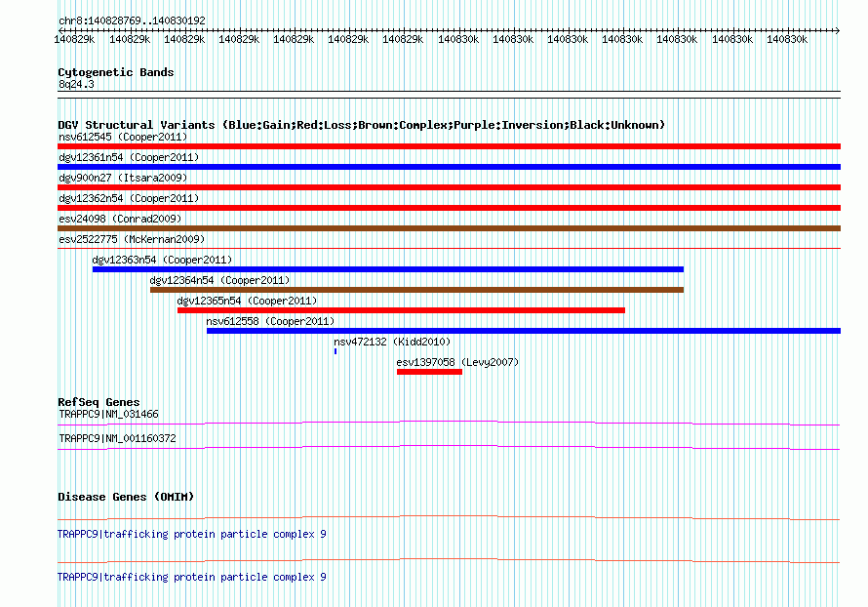The image size is (868, 607).
Task: Click the nsv472132 (Kidd2010) label
Action: pyautogui.click(x=392, y=342)
